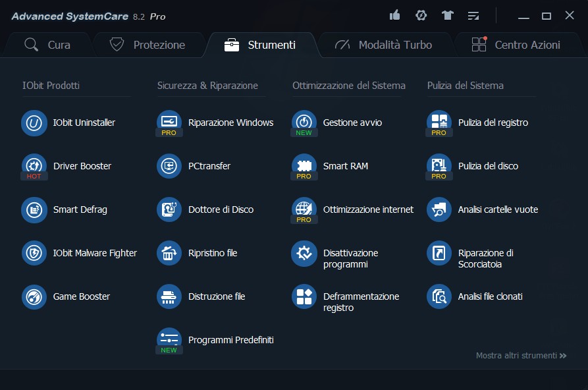
Task: Click the Ripristino file label
Action: [213, 254]
